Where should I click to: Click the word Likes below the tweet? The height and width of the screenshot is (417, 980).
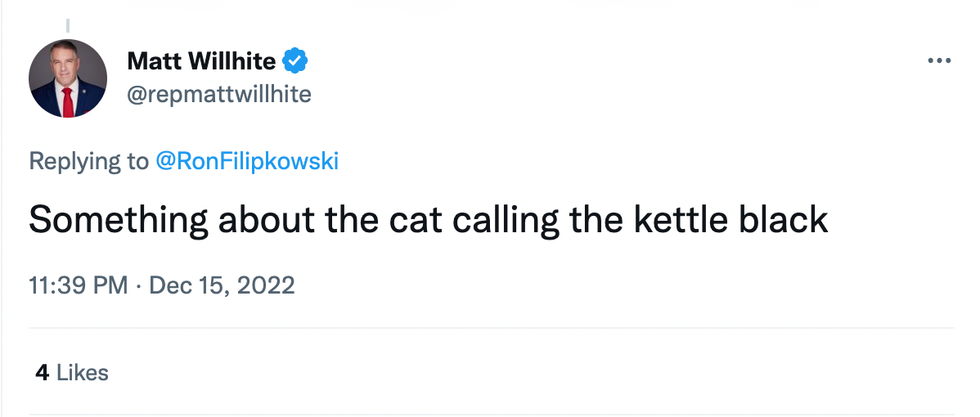point(82,373)
